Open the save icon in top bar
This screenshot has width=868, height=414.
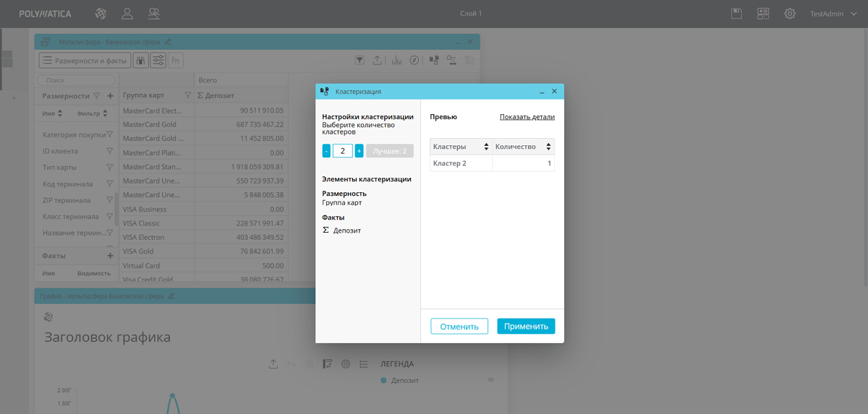736,14
